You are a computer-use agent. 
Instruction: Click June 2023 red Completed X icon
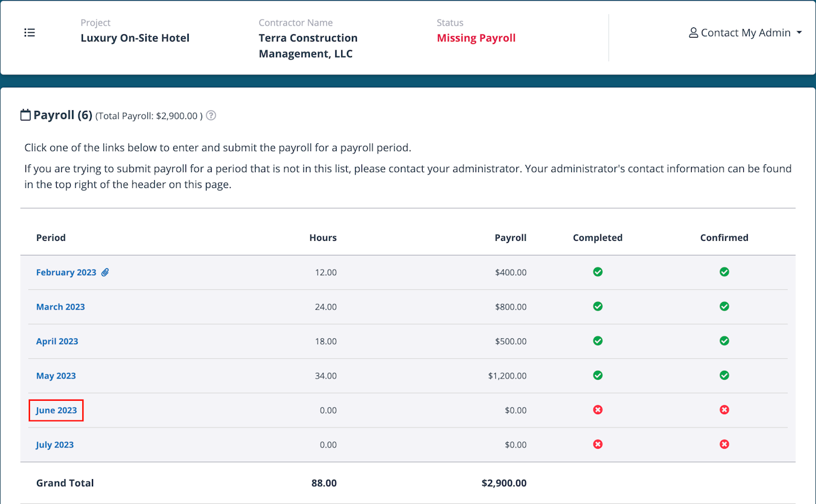pyautogui.click(x=597, y=410)
